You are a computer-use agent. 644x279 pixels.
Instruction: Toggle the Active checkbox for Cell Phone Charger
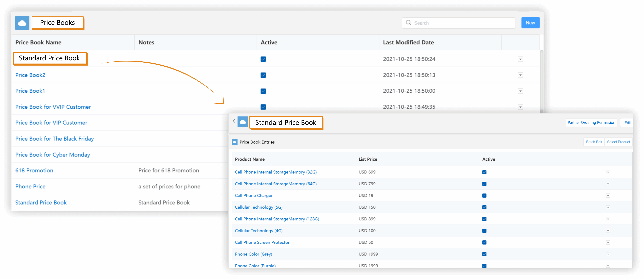484,195
